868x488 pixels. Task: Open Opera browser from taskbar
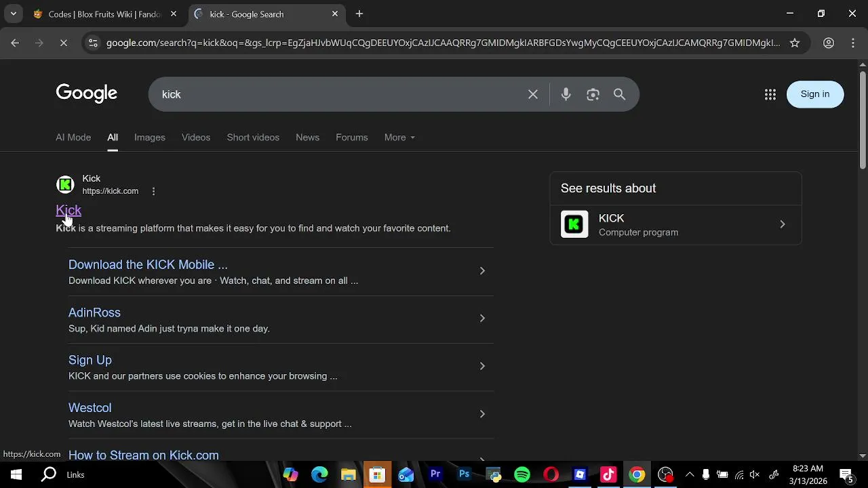tap(551, 474)
